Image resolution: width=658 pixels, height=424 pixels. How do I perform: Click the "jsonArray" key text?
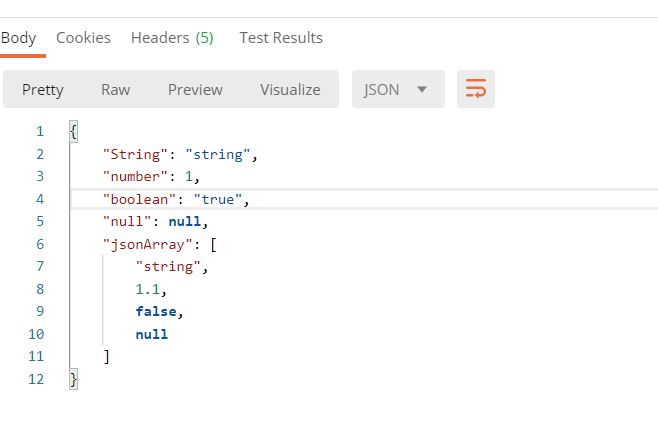pyautogui.click(x=148, y=244)
